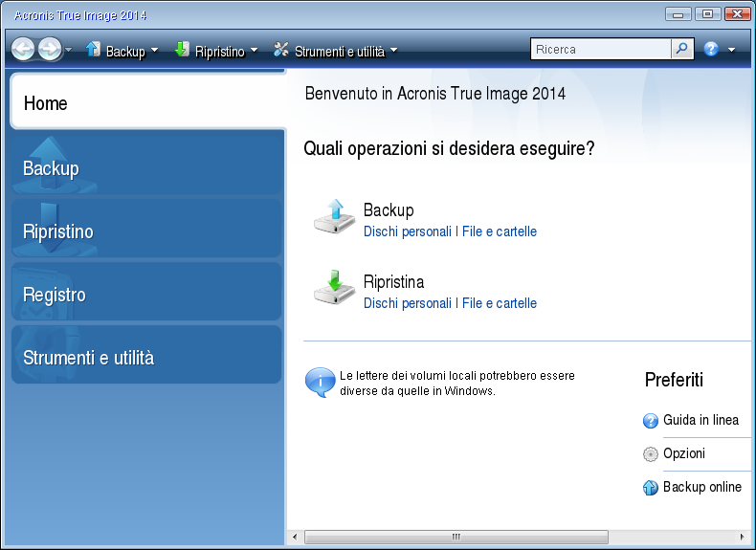Click the Opzioni gear icon
The image size is (756, 550).
(651, 454)
